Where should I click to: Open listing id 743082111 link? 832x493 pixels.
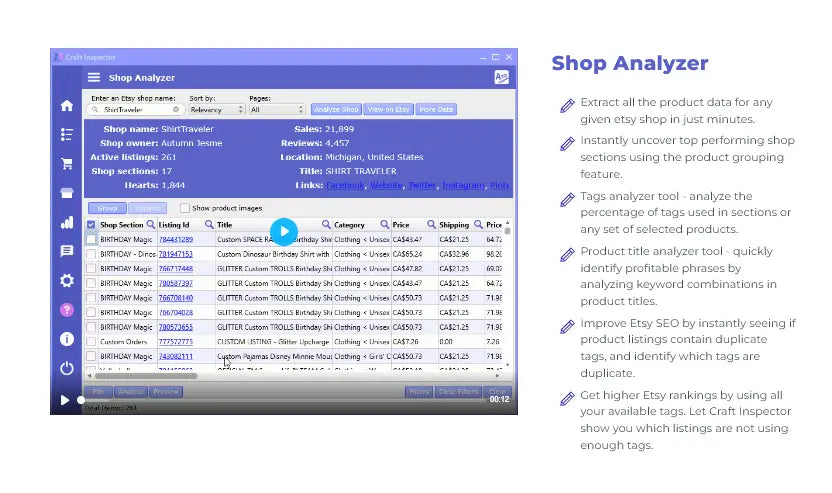[x=176, y=356]
